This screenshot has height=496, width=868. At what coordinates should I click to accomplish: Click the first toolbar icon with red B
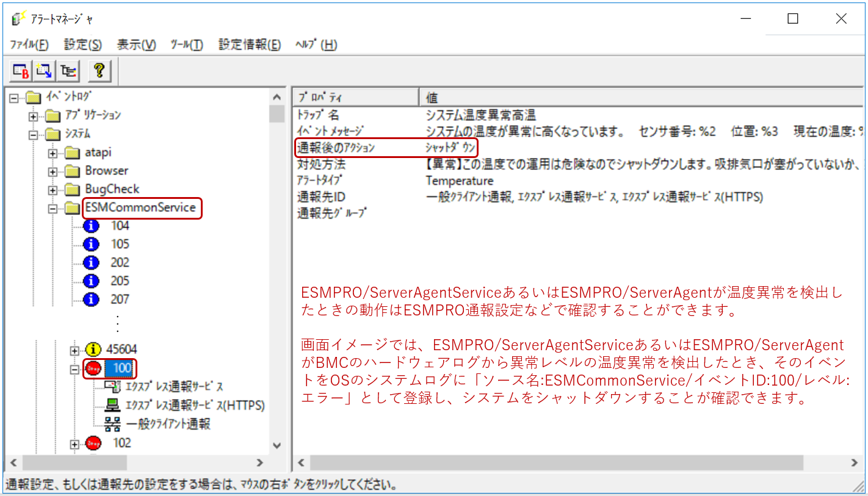pos(21,71)
